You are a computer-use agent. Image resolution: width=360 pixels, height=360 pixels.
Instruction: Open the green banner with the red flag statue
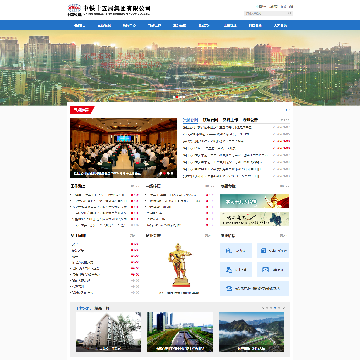pos(254,201)
